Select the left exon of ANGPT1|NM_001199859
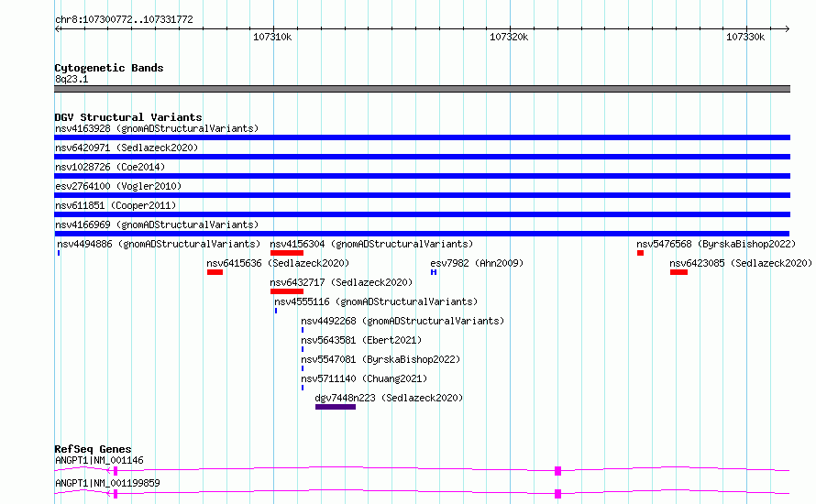Image resolution: width=816 pixels, height=504 pixels. click(116, 494)
